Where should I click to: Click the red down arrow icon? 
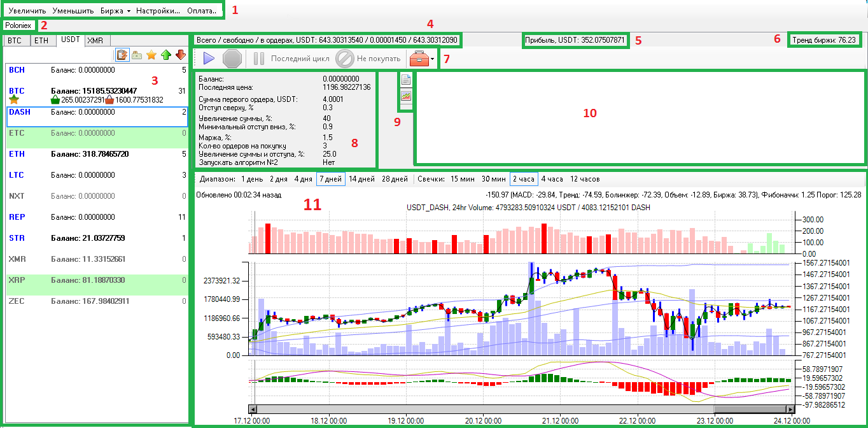coord(181,55)
